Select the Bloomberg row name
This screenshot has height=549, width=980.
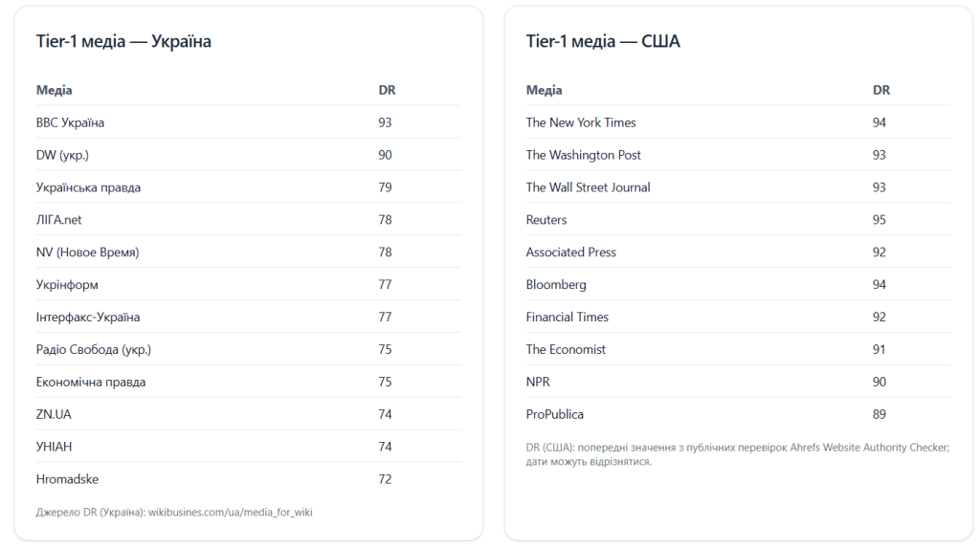coord(556,285)
